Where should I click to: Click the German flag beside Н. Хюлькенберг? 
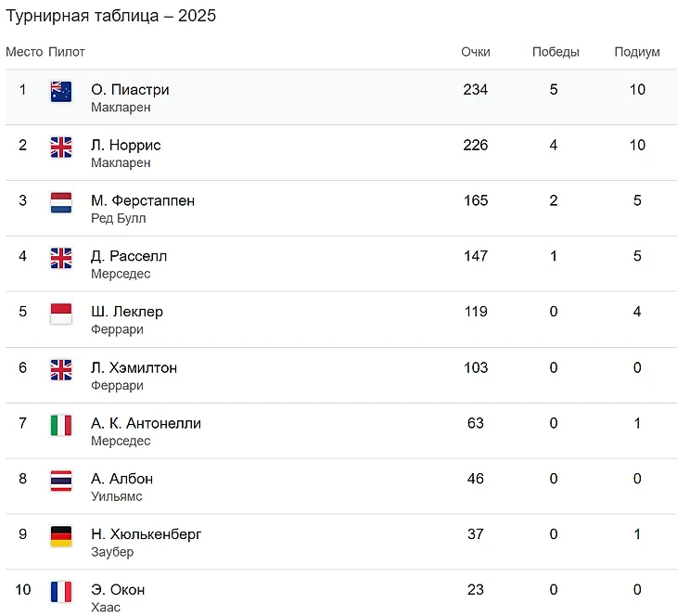click(61, 536)
